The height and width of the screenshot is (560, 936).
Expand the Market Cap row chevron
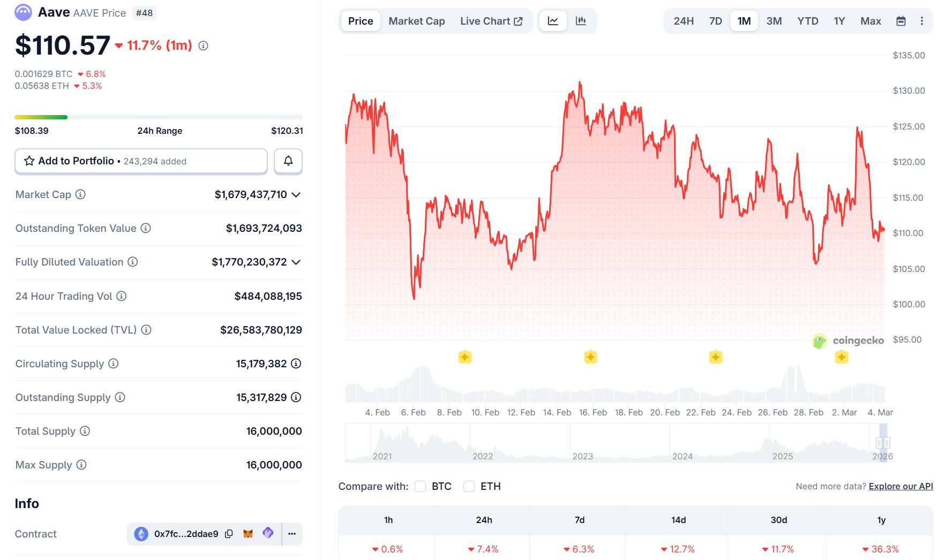(295, 195)
